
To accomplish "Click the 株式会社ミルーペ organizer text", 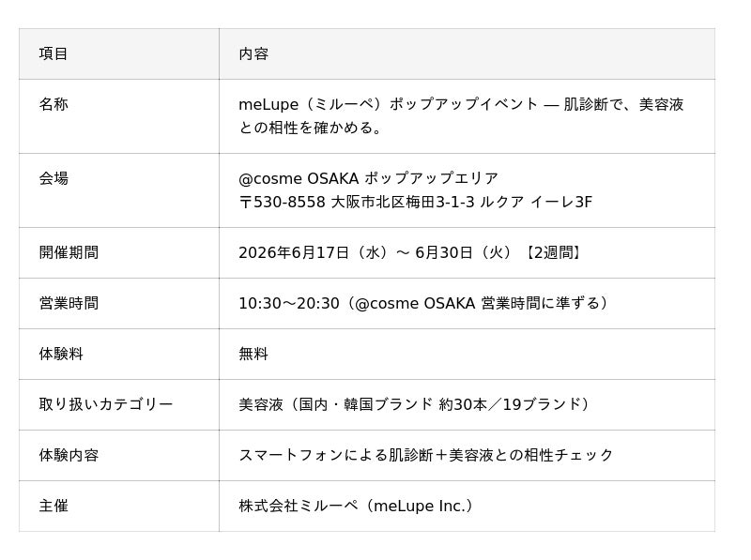I will (357, 506).
